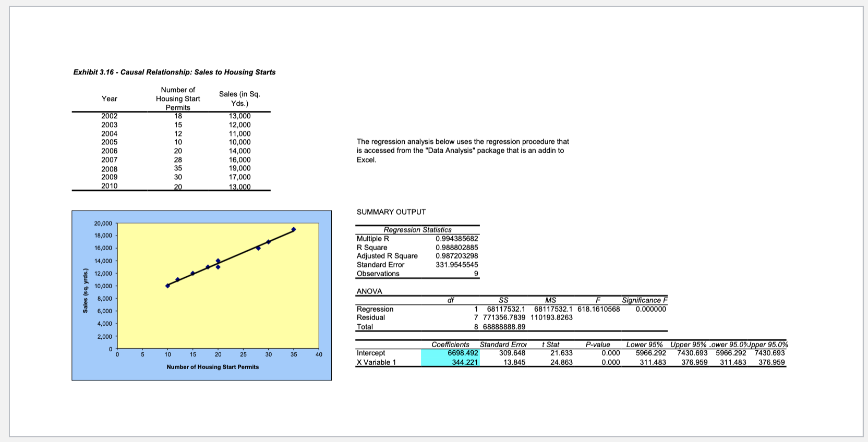
Task: Click the X Variable 1 t Stat 24.863
Action: [562, 362]
